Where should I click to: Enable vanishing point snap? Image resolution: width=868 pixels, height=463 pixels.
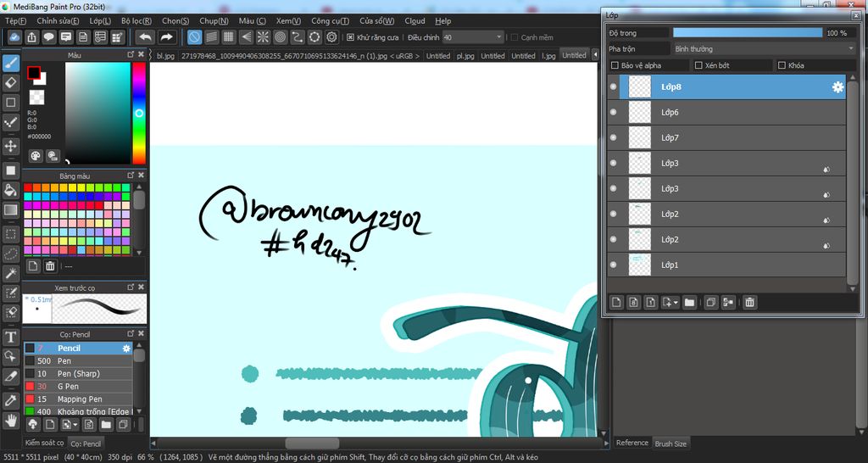coord(246,37)
